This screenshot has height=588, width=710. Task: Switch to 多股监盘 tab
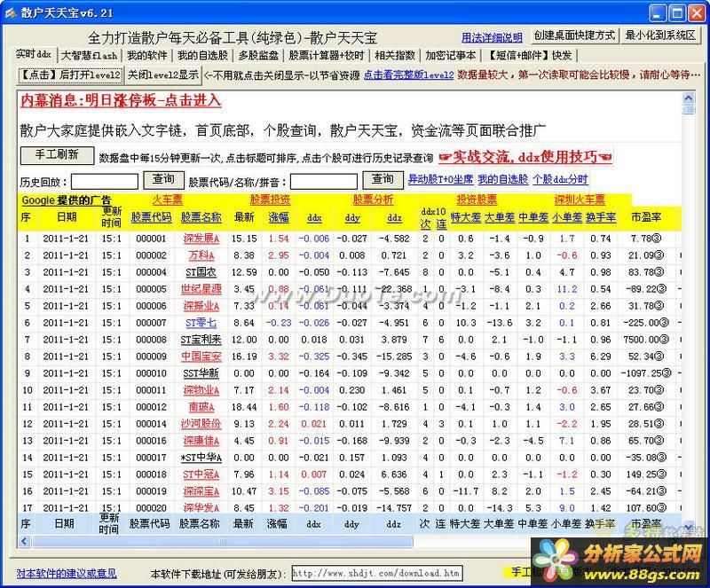258,55
